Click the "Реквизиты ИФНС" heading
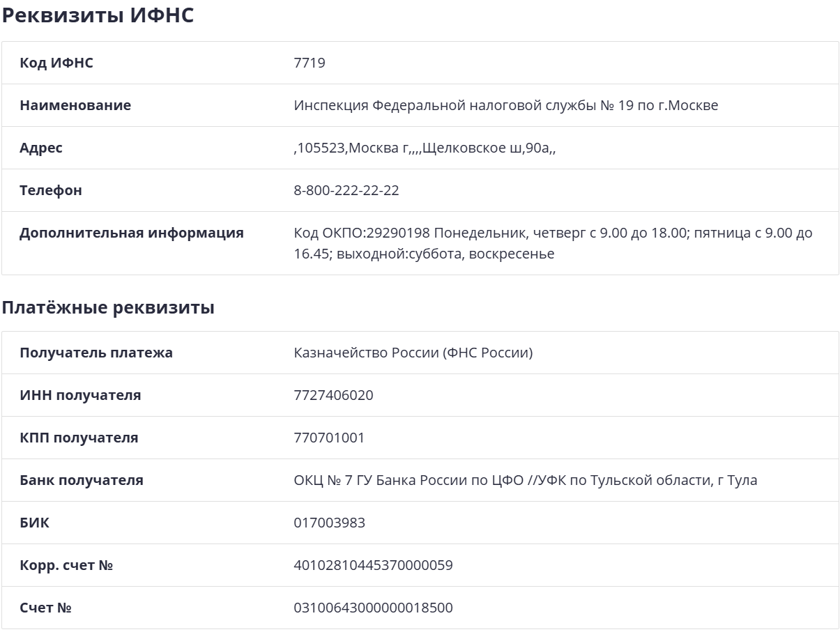The image size is (840, 632). pos(98,16)
